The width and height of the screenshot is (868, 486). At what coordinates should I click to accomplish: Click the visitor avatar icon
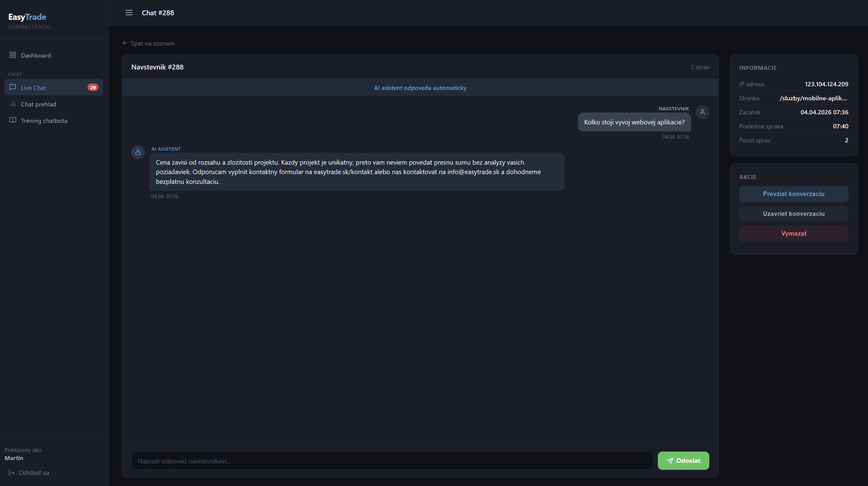pyautogui.click(x=702, y=112)
